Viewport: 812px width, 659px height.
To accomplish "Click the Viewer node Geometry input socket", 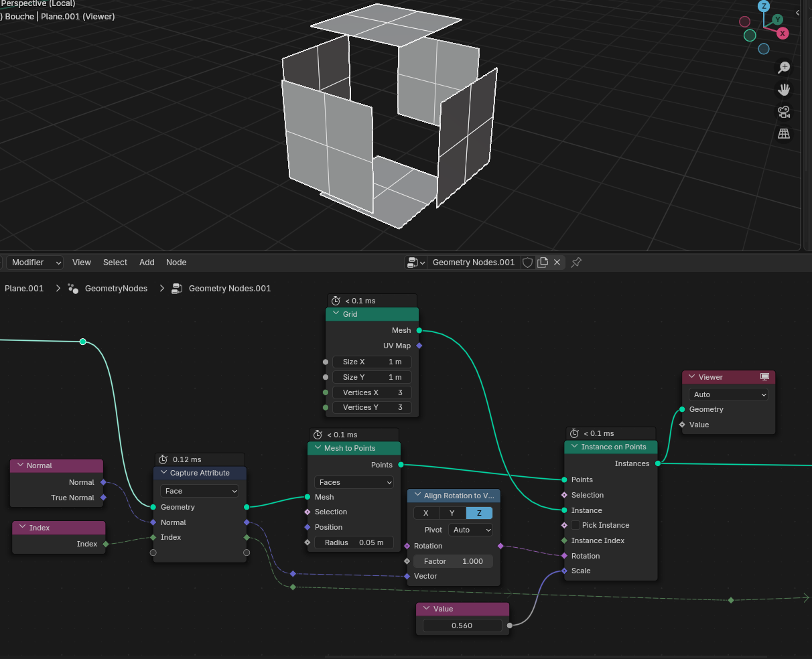I will click(x=682, y=409).
